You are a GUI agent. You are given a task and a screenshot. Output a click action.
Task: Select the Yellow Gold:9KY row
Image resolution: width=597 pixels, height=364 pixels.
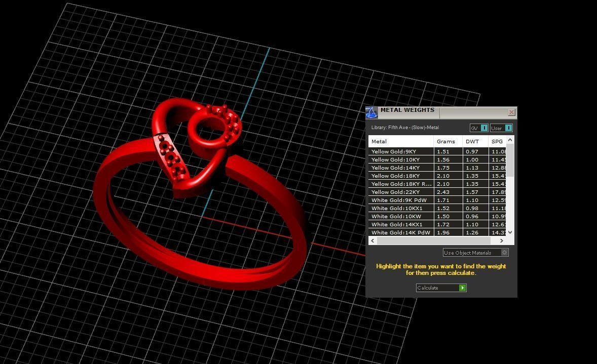click(x=437, y=151)
